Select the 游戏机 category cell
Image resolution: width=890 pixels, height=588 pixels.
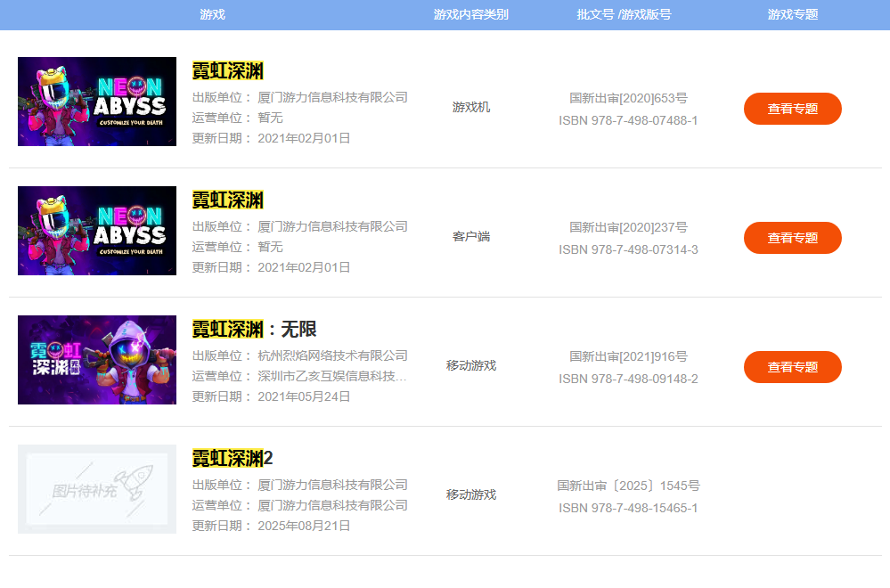coord(471,107)
